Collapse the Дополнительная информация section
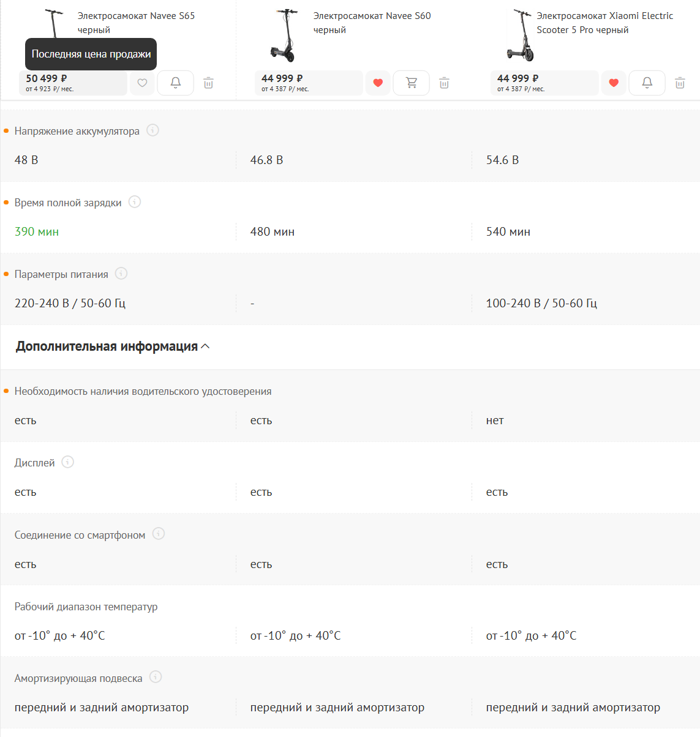 [113, 346]
